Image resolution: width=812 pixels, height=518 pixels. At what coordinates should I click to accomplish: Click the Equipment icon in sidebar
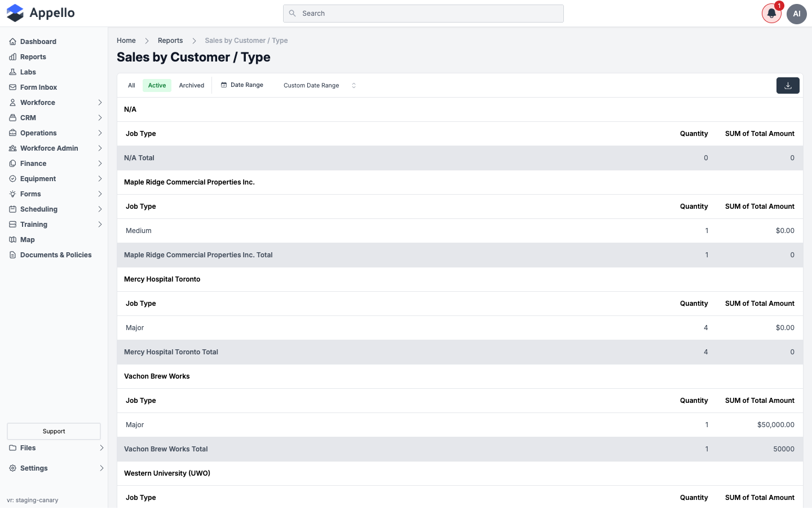tap(12, 179)
